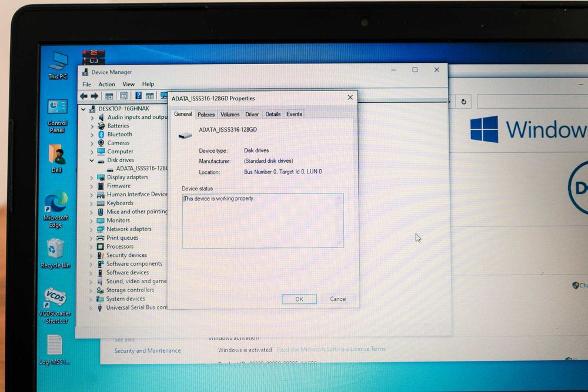Close the ADATA Properties dialog
Screen dimensions: 588x392
point(350,98)
